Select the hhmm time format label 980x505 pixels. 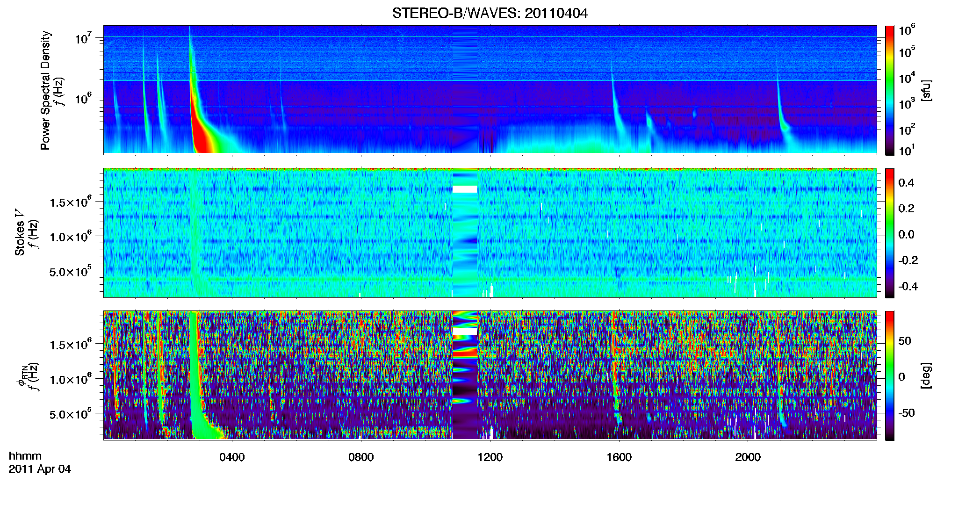[25, 456]
